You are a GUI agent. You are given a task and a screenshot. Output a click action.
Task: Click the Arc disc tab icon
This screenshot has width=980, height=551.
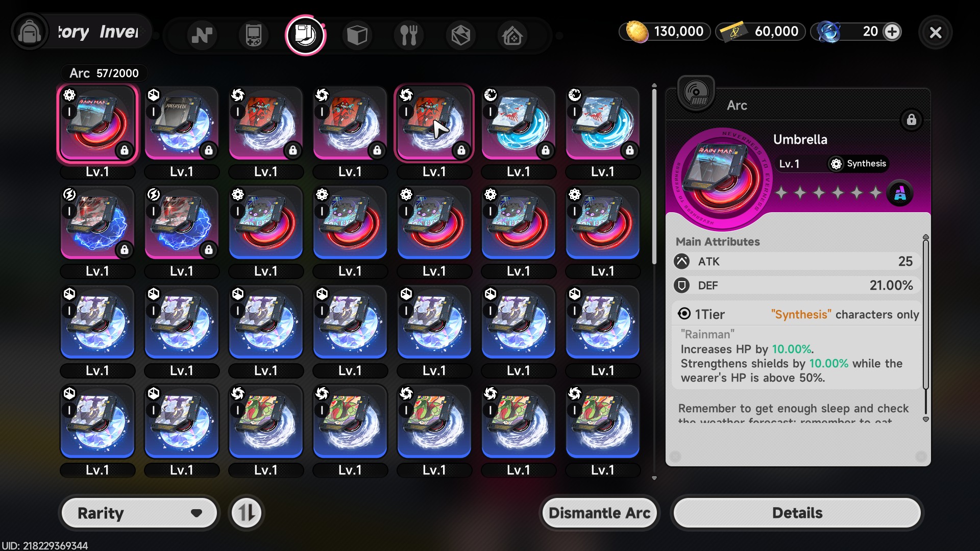[305, 35]
